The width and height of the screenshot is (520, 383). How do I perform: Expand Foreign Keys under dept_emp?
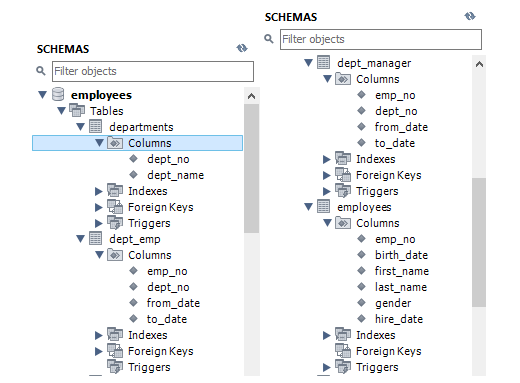[x=98, y=351]
